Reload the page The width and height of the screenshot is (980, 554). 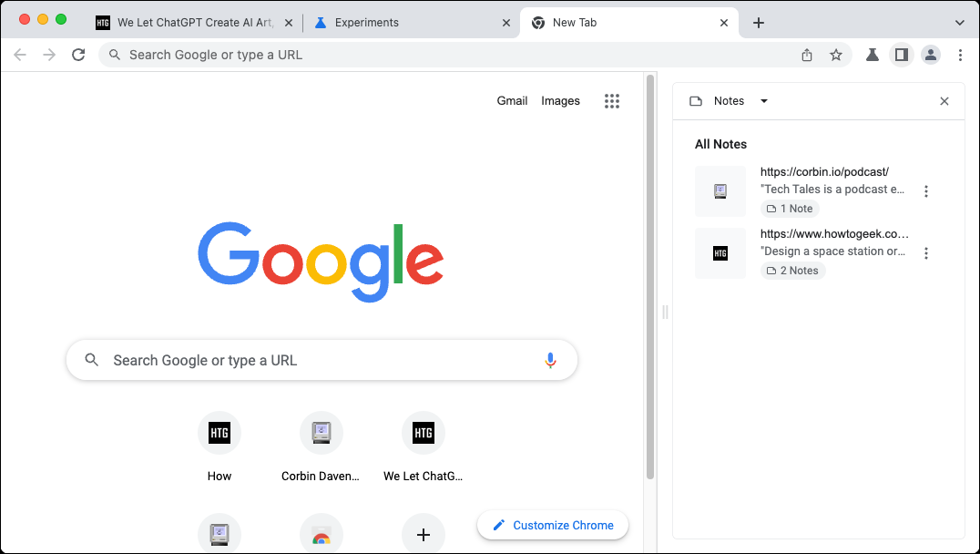(78, 55)
